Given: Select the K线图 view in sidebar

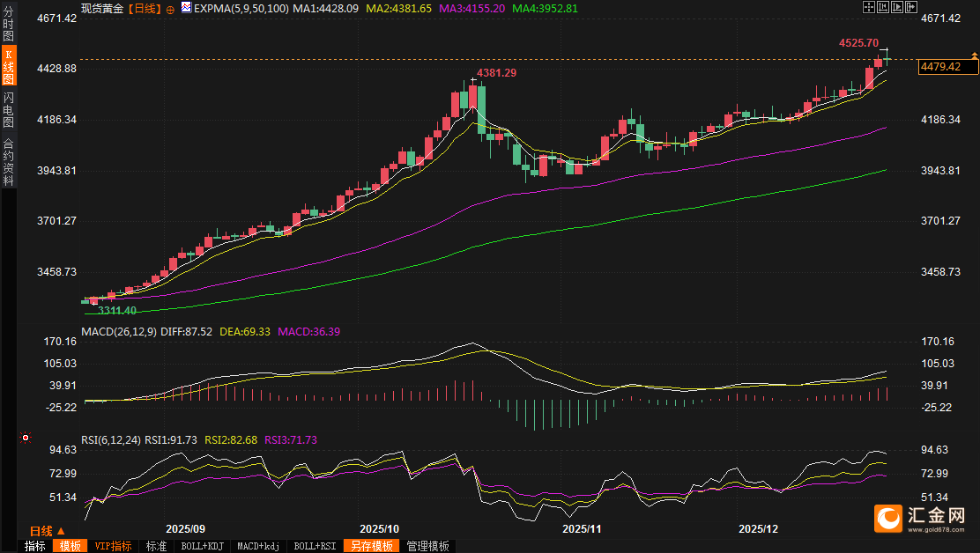Looking at the screenshot, I should (8, 67).
